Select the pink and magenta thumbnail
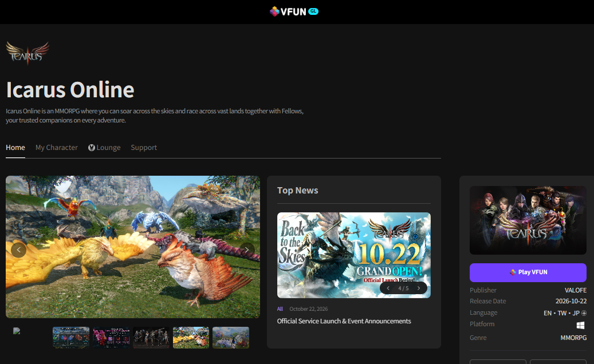This screenshot has height=364, width=594. (x=111, y=338)
